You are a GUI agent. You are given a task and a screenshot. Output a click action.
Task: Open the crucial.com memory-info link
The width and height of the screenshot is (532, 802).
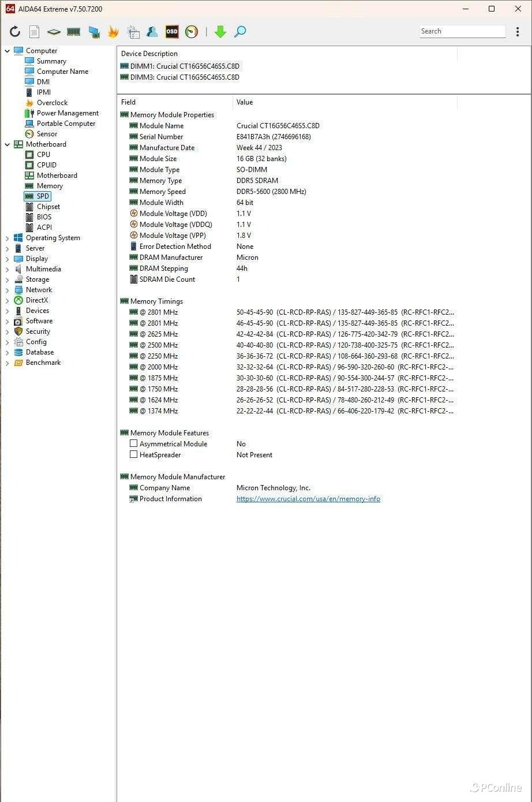(x=308, y=499)
